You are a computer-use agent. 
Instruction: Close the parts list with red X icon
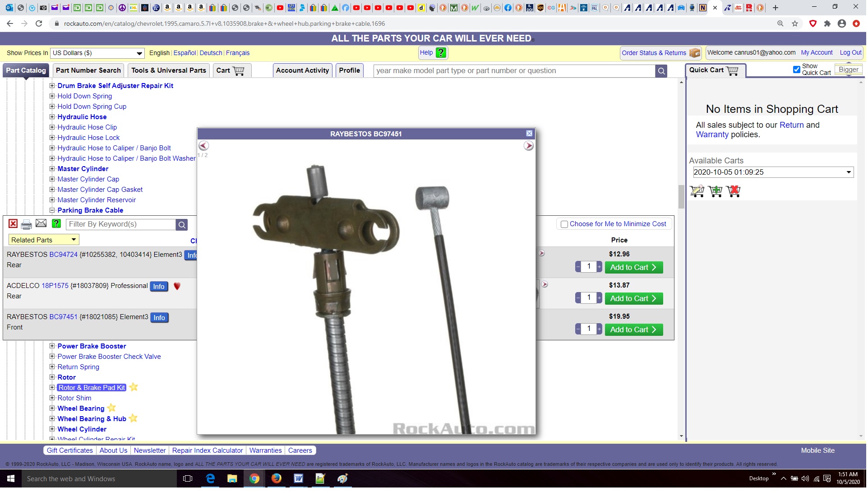(x=13, y=224)
